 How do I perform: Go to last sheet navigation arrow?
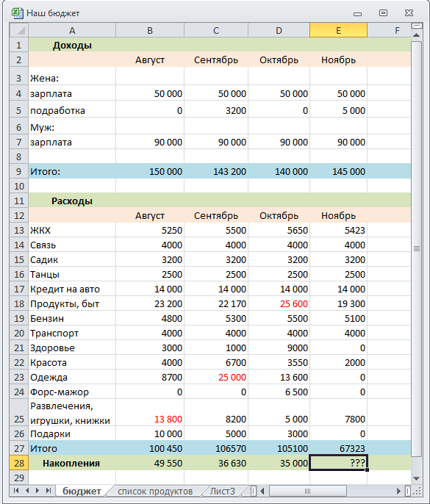49,491
